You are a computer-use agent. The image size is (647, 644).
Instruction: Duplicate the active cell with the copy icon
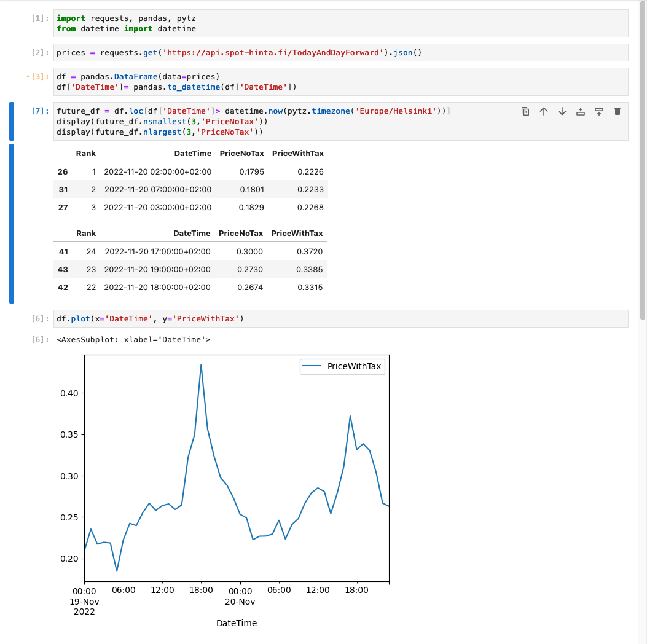pos(525,111)
